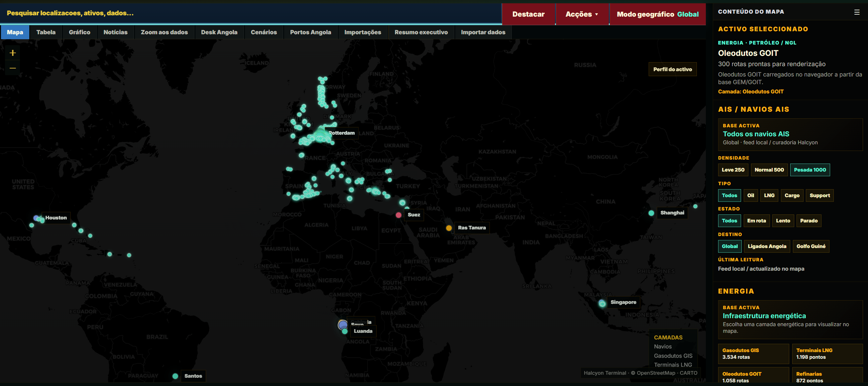Set density to Pesada 1000

click(x=810, y=170)
